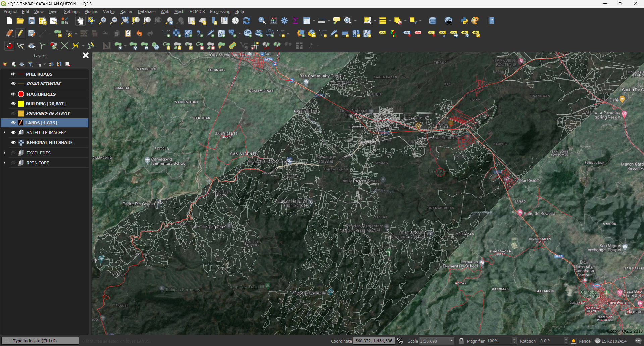This screenshot has width=644, height=346.
Task: Open the select features tool dropdown arrow
Action: (375, 21)
